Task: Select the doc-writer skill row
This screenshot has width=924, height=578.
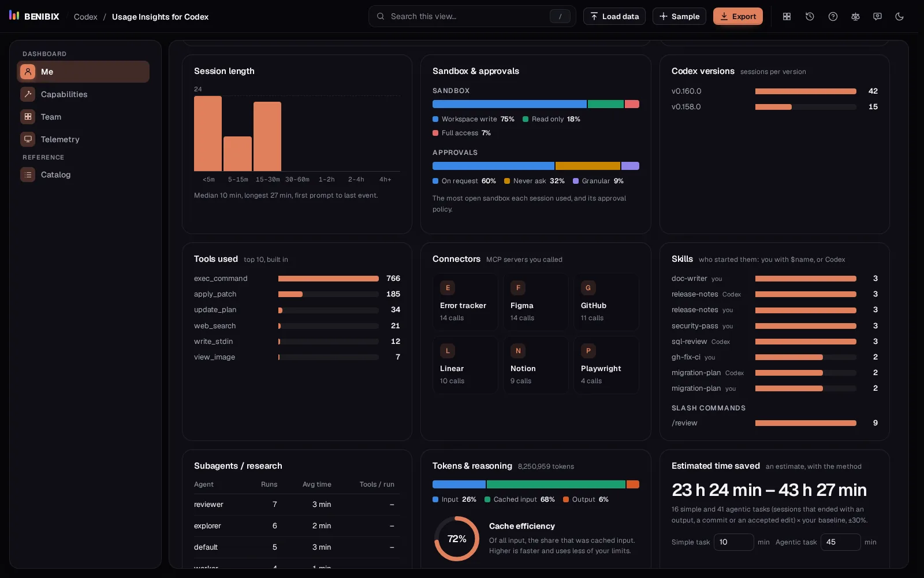Action: [x=774, y=279]
